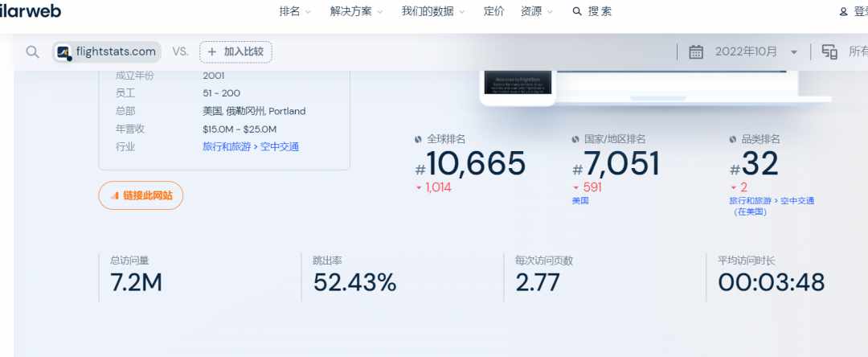Click the rank change value 1,014

[x=438, y=187]
